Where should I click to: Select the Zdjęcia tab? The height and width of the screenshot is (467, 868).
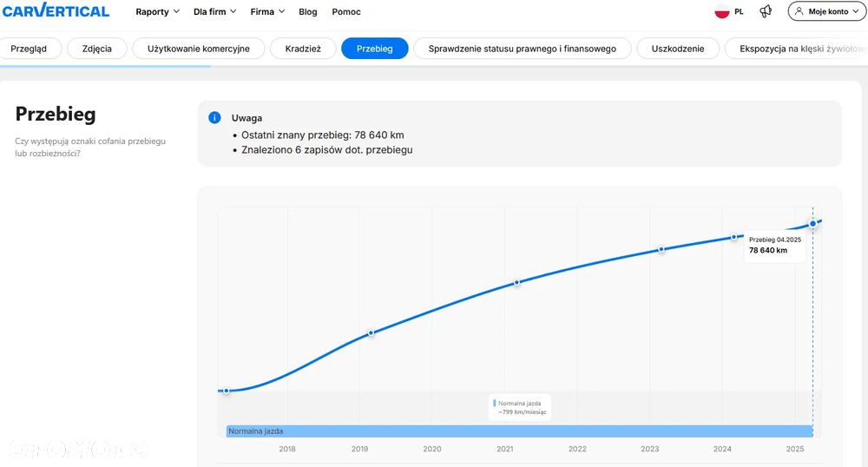(x=97, y=49)
